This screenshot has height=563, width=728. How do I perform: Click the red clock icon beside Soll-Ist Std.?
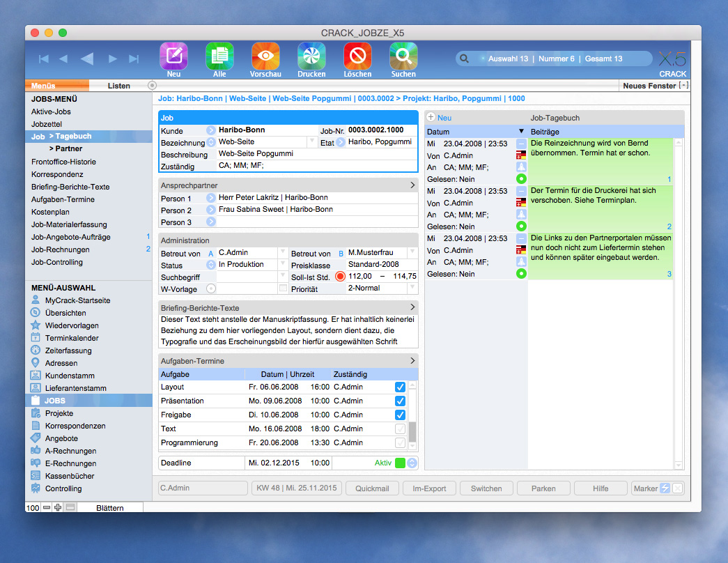coord(339,276)
